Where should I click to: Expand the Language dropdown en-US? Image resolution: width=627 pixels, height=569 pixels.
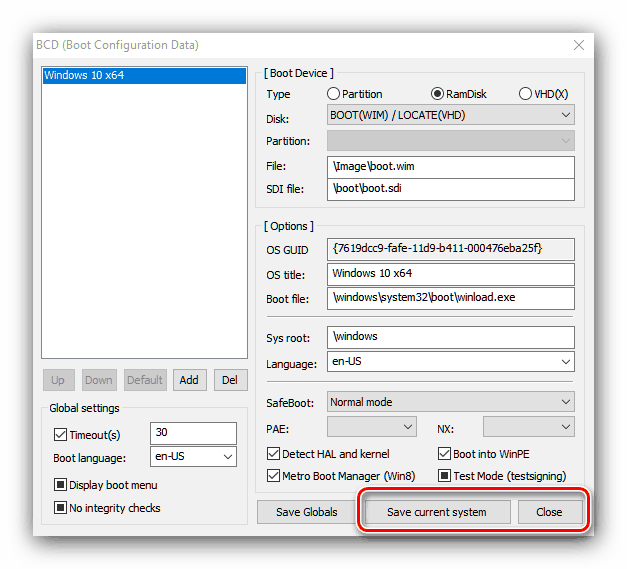[451, 361]
